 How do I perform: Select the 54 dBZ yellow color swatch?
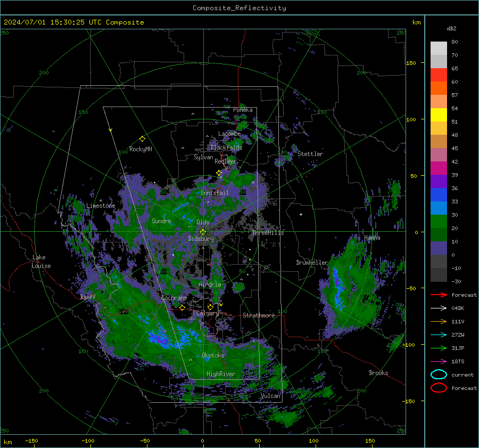[439, 115]
